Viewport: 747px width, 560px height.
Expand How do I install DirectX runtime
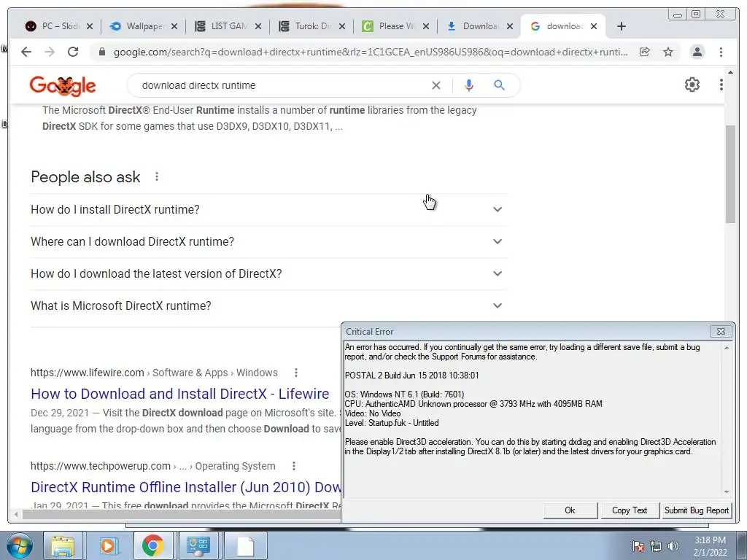click(268, 209)
